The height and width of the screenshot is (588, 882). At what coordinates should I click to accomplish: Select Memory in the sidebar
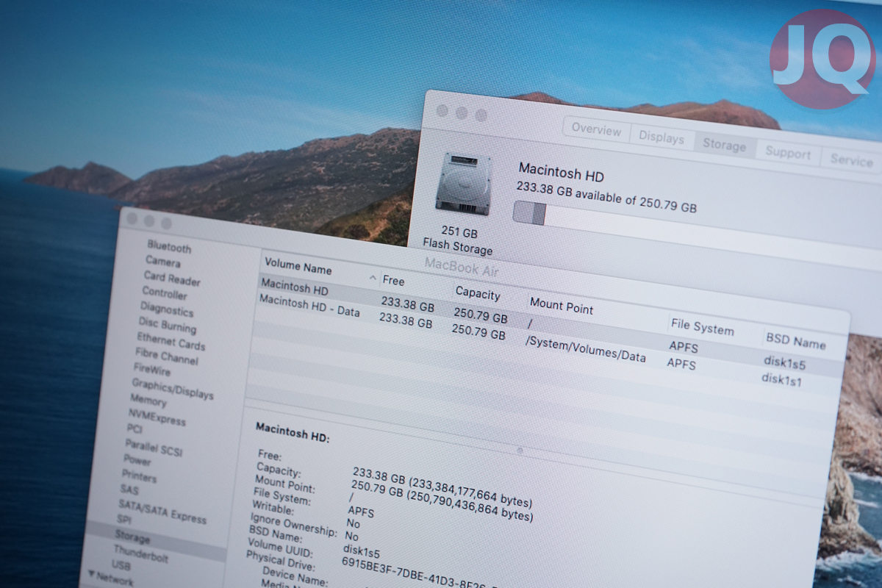[x=148, y=400]
